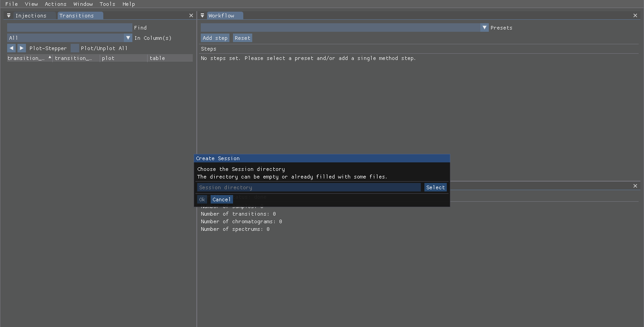Open the View menu
This screenshot has height=327, width=644.
tap(31, 4)
